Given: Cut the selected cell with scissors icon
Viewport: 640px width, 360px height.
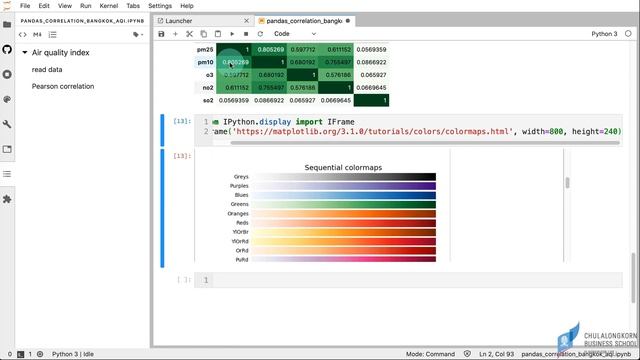Looking at the screenshot, I should [189, 34].
